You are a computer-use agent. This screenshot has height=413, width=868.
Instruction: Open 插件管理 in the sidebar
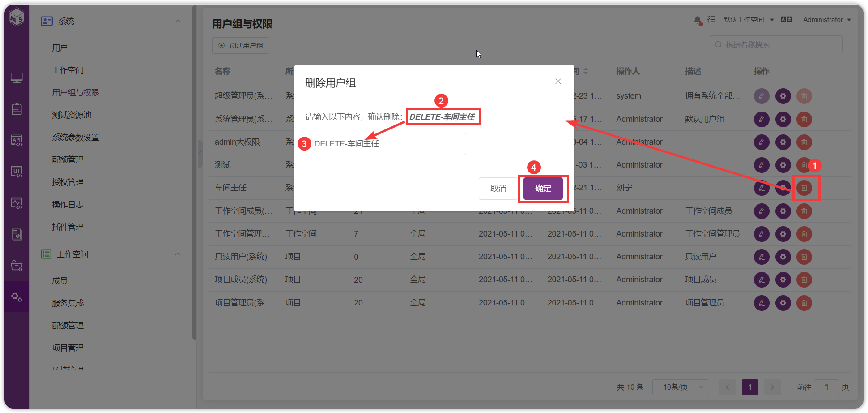click(x=68, y=227)
